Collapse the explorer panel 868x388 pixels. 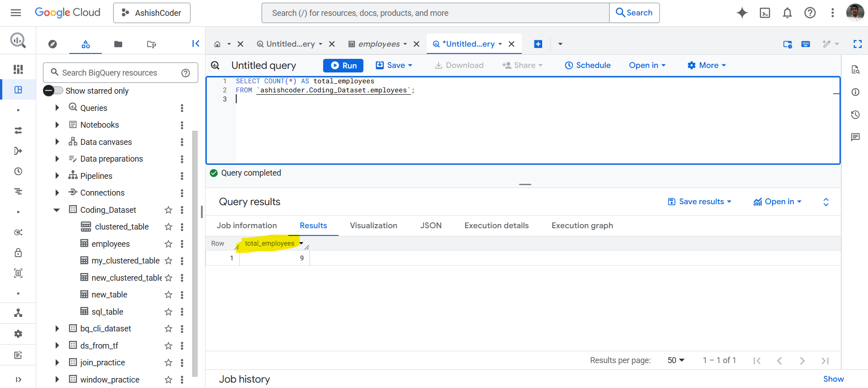point(196,43)
